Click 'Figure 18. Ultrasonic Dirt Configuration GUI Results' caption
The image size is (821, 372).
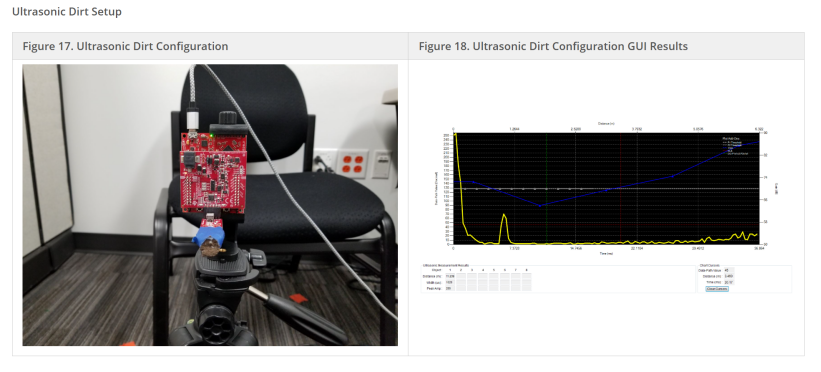(553, 46)
